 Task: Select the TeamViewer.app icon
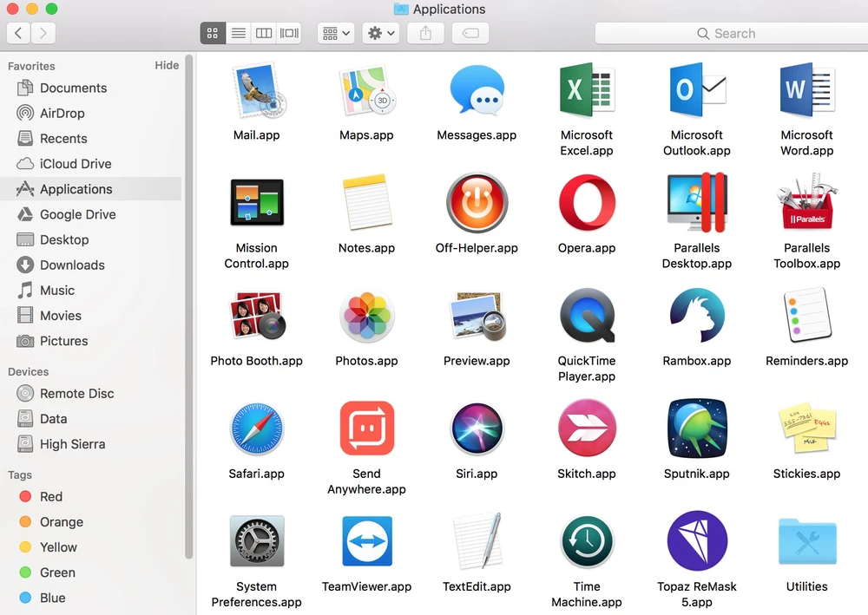tap(366, 542)
